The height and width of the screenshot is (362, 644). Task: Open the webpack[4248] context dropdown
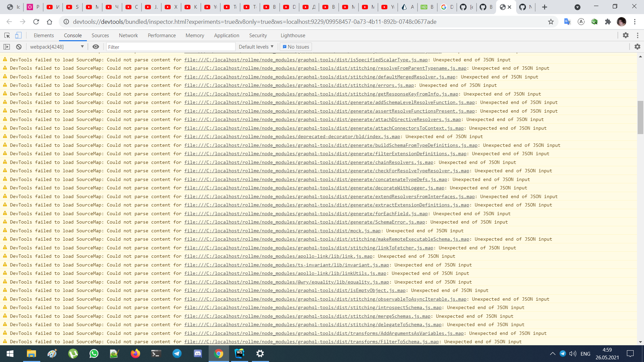57,47
